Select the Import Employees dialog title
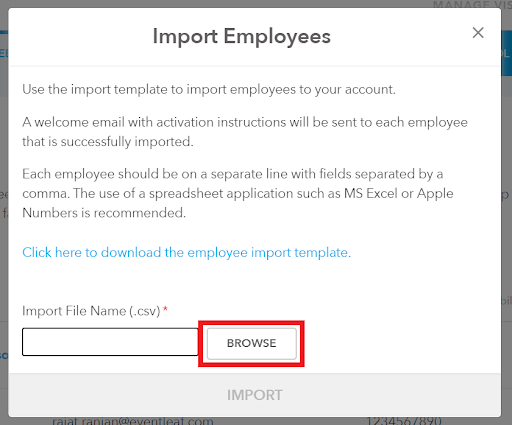The height and width of the screenshot is (425, 512). 242,36
